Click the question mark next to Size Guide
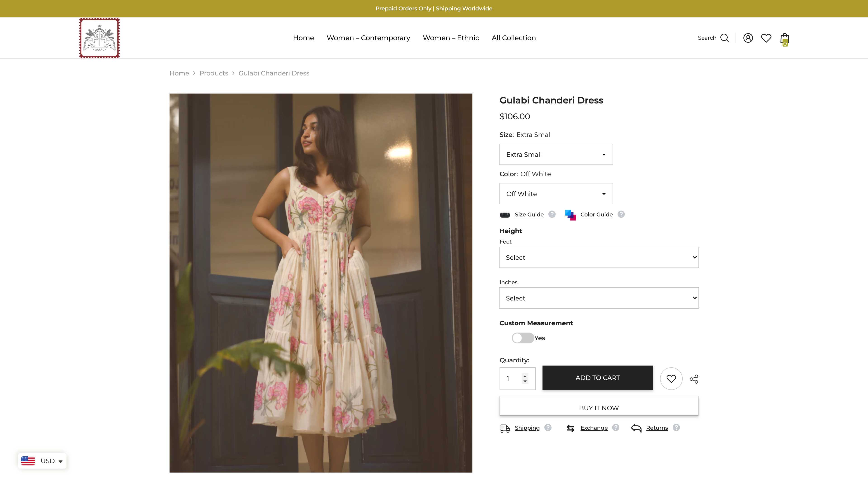868x488 pixels. tap(552, 214)
